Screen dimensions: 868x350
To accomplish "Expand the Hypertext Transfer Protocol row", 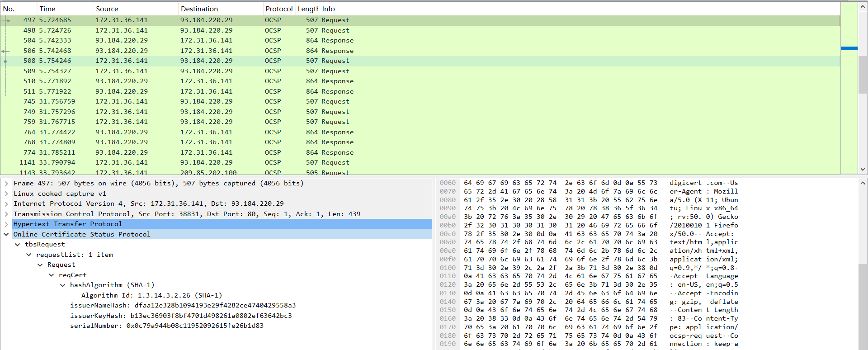I will coord(6,224).
